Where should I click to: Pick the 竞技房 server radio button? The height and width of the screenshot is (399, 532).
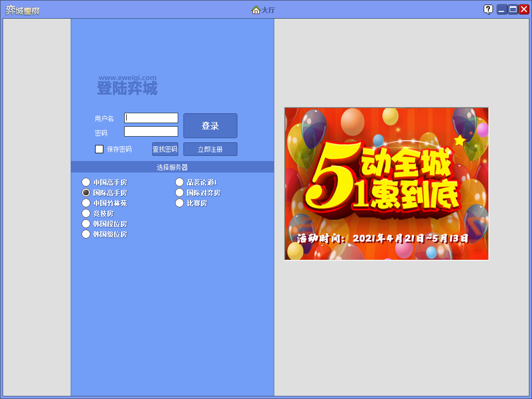pos(86,214)
